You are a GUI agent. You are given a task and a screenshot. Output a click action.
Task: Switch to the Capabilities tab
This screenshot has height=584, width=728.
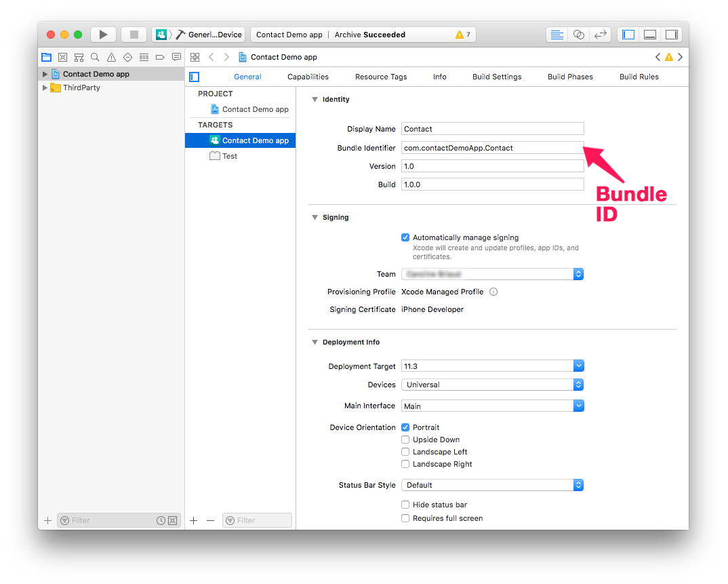tap(308, 77)
